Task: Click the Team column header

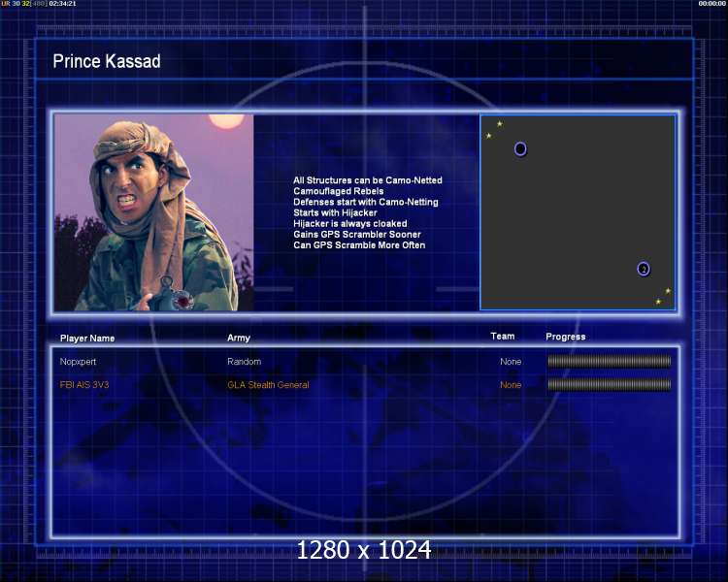Action: (x=503, y=336)
